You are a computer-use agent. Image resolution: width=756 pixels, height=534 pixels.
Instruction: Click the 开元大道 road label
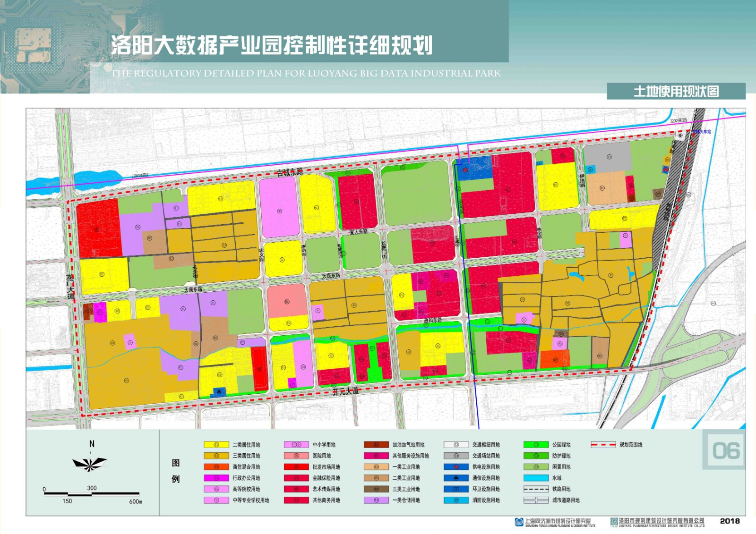pyautogui.click(x=345, y=391)
